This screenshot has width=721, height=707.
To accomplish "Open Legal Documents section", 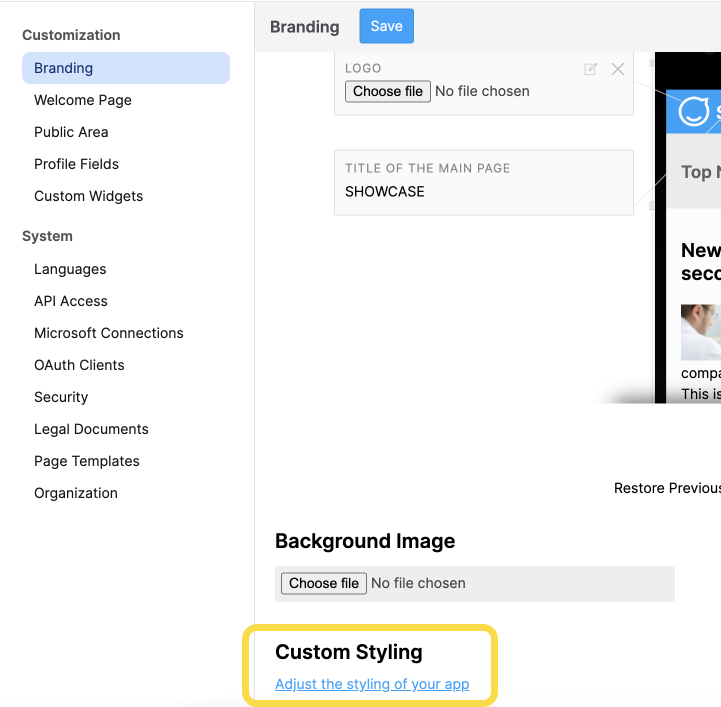I will coord(91,429).
